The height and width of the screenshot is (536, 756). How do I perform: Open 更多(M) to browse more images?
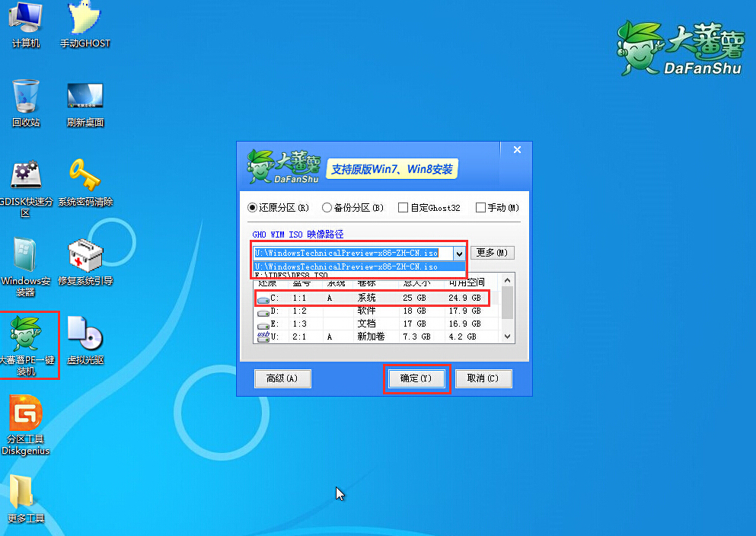[x=491, y=252]
